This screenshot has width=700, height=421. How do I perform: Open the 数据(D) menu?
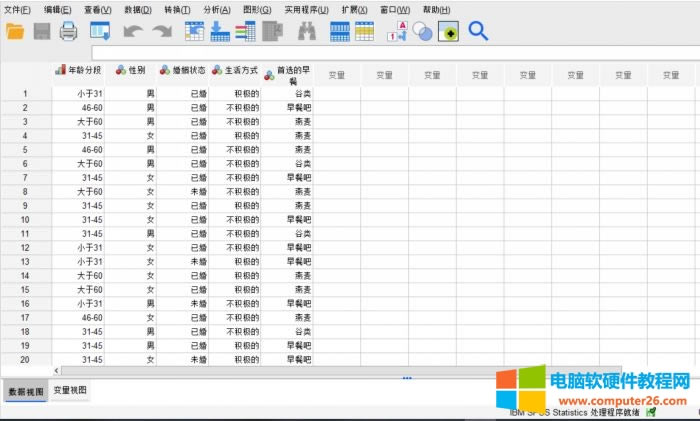tap(138, 9)
